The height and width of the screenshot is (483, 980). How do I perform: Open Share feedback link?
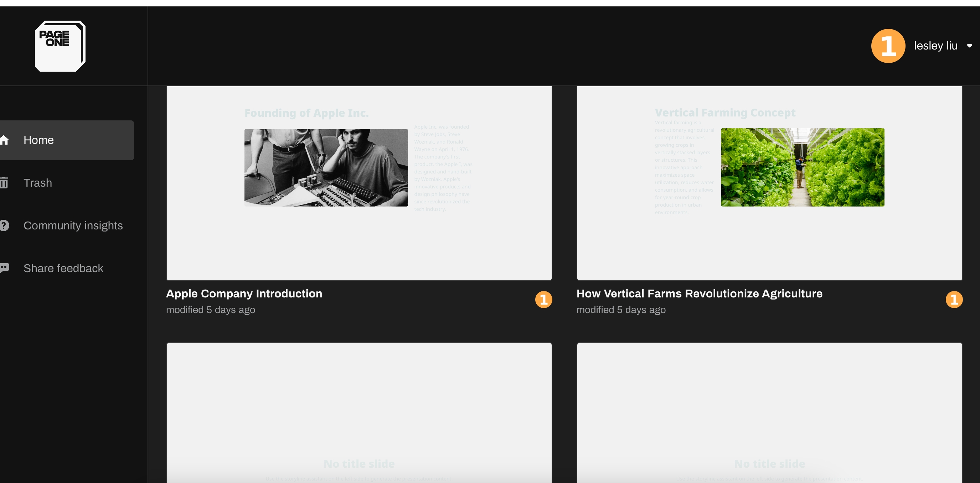[x=63, y=268]
